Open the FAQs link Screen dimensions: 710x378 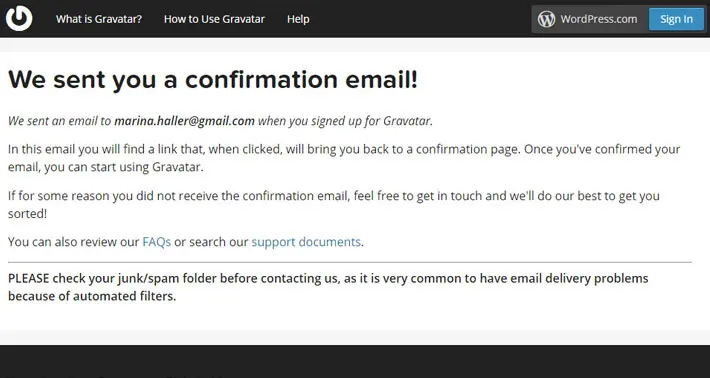coord(157,242)
